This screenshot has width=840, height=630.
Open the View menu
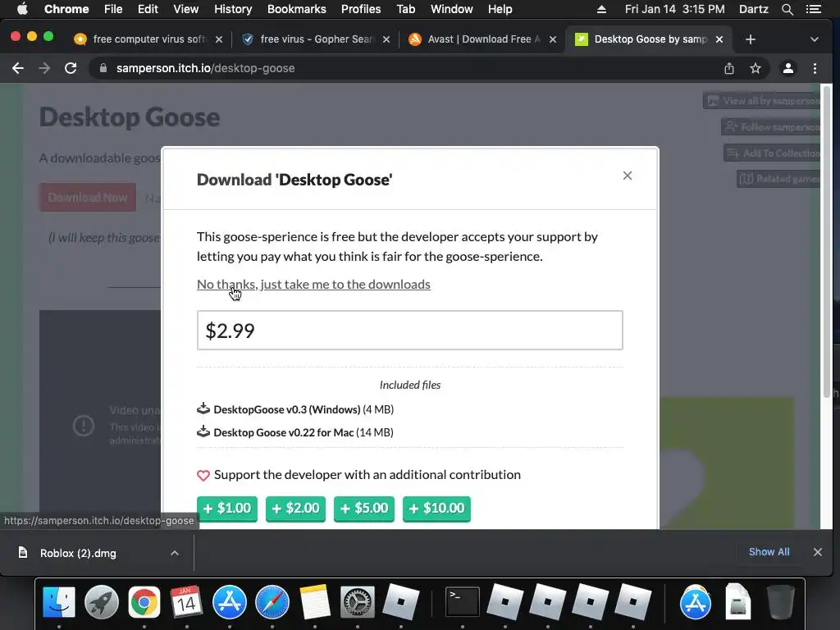(x=186, y=9)
